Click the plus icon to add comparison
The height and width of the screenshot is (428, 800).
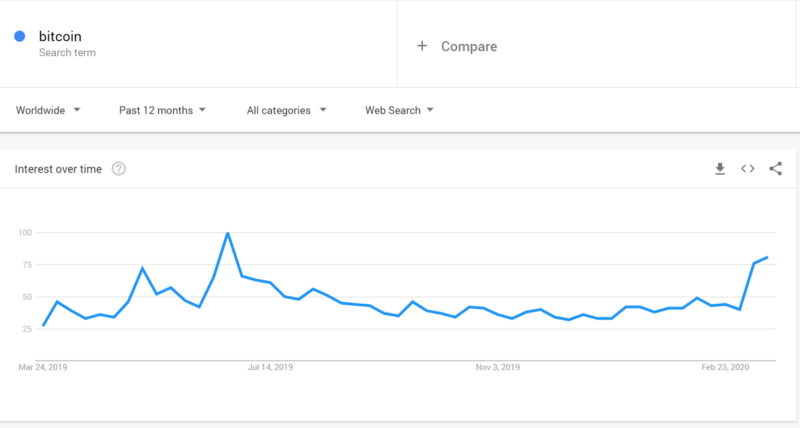422,46
